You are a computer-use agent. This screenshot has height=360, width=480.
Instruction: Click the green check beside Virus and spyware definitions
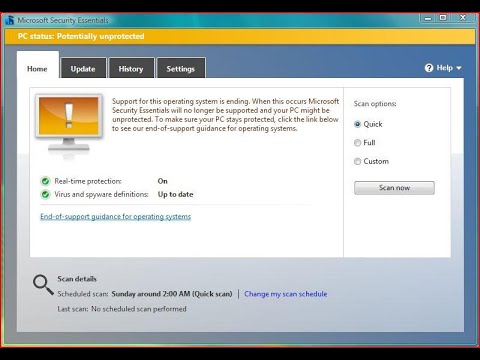click(45, 194)
